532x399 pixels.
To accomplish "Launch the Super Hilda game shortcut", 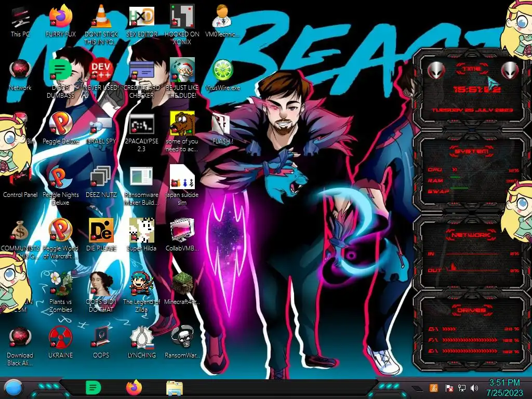I will tap(141, 235).
